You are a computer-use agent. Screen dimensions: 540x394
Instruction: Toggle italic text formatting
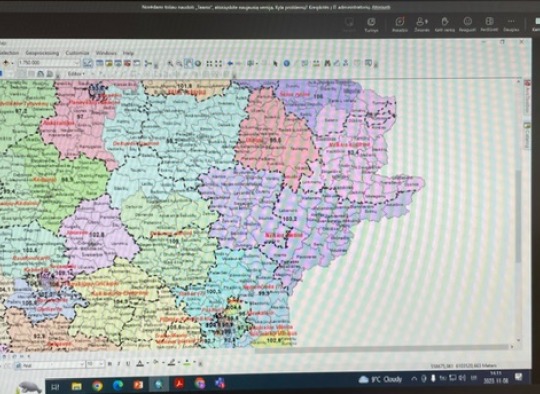119,364
